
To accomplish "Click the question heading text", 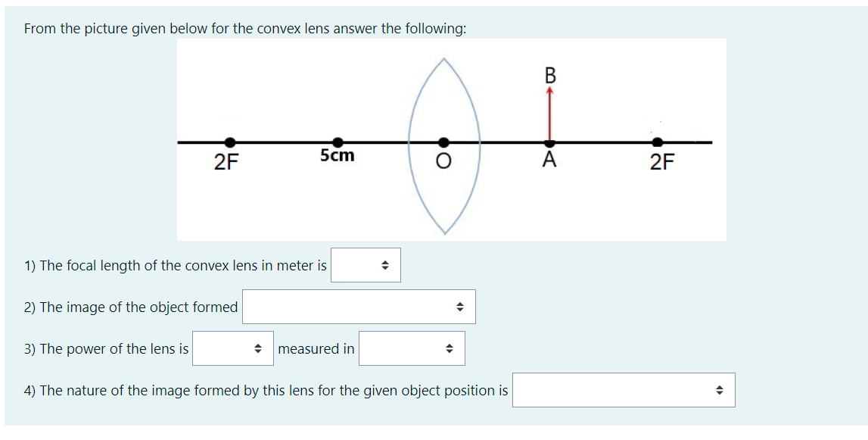I will point(245,29).
